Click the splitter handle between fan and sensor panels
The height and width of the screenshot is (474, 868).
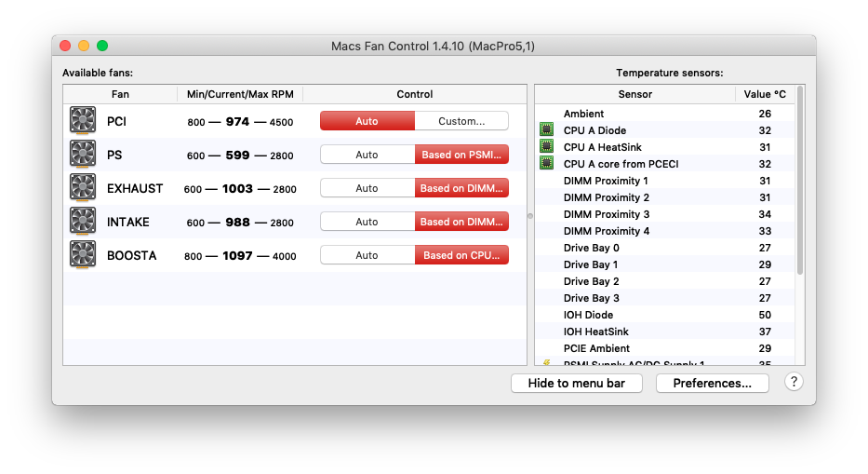530,216
